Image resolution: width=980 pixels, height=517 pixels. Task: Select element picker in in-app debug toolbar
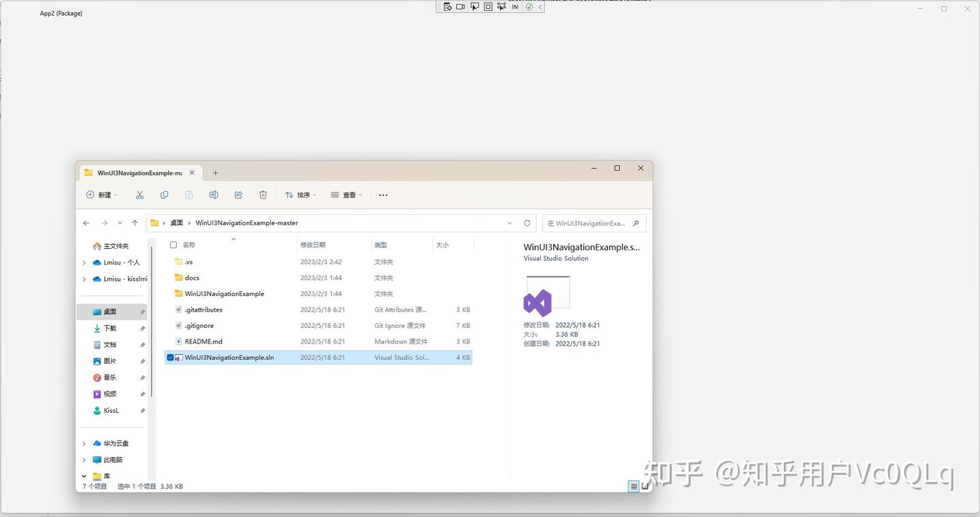[x=474, y=6]
